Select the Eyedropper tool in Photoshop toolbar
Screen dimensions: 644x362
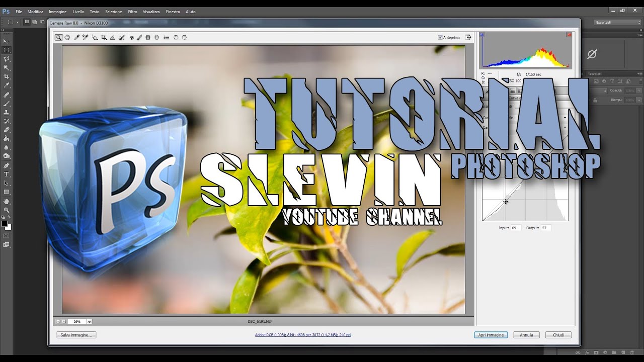pyautogui.click(x=7, y=85)
